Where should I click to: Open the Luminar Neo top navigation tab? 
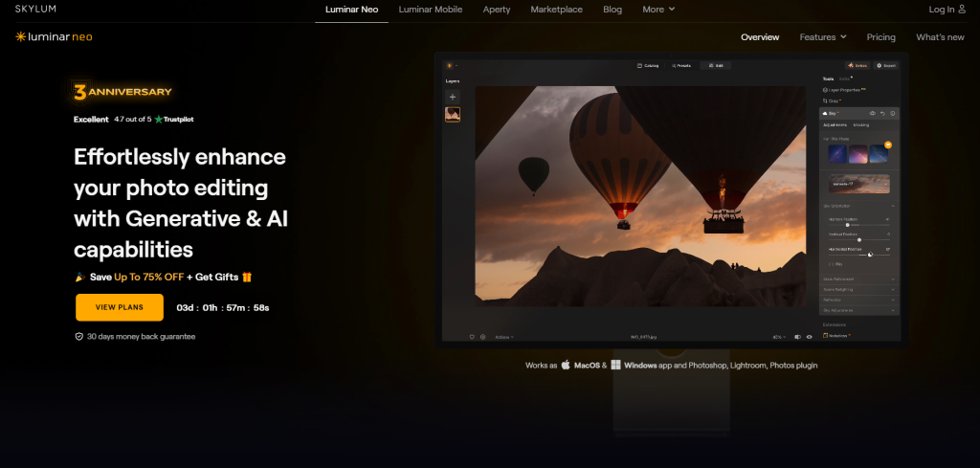click(352, 10)
